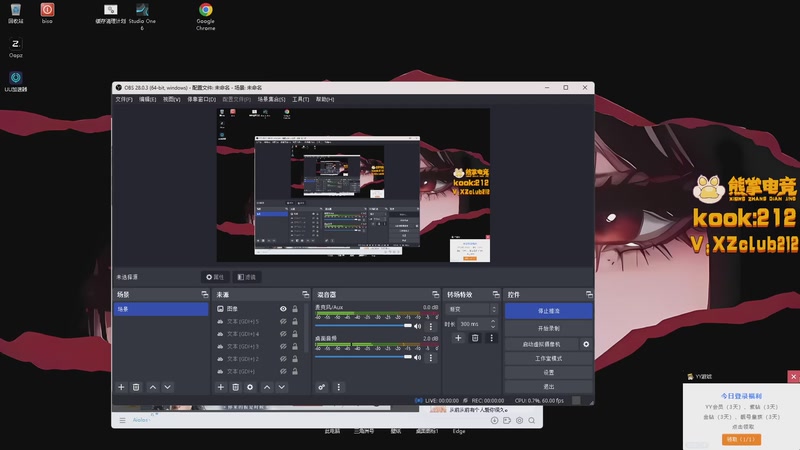The height and width of the screenshot is (450, 800).
Task: Click the blue stop streaming button
Action: click(x=548, y=311)
